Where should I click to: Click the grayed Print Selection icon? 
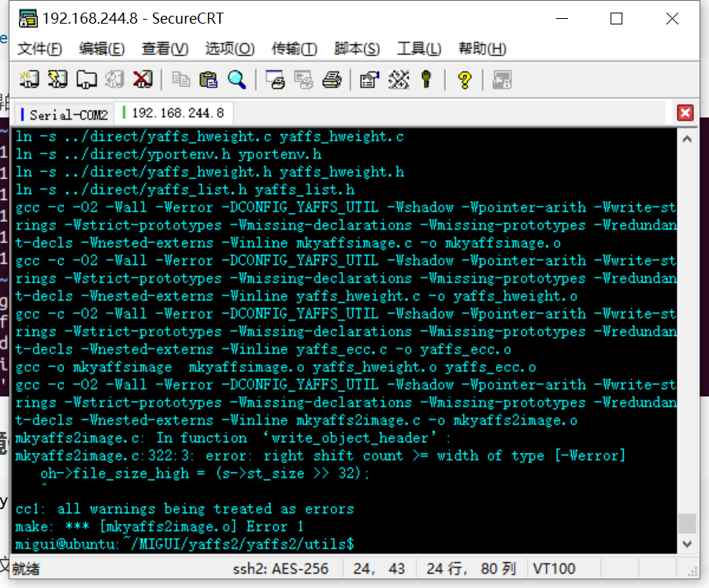303,80
